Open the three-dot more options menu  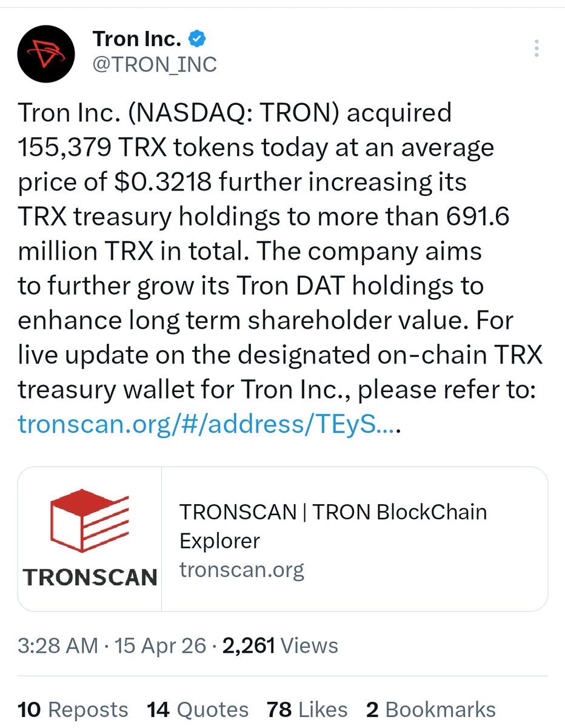[536, 49]
